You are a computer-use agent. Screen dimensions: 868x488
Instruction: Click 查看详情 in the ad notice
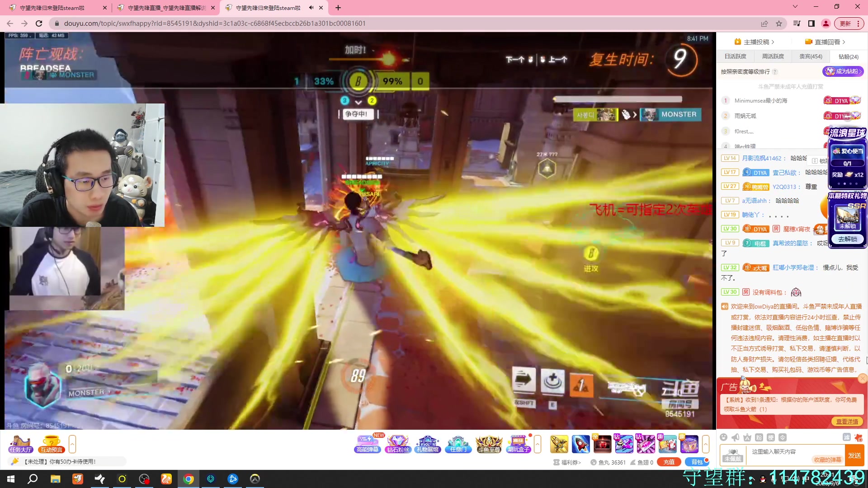tap(847, 422)
